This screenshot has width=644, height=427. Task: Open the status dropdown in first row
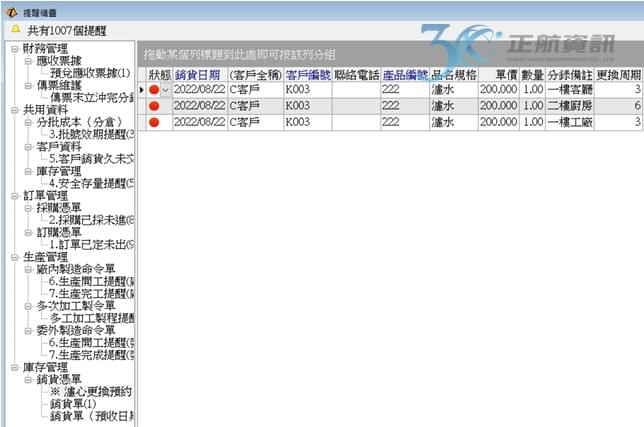[166, 90]
